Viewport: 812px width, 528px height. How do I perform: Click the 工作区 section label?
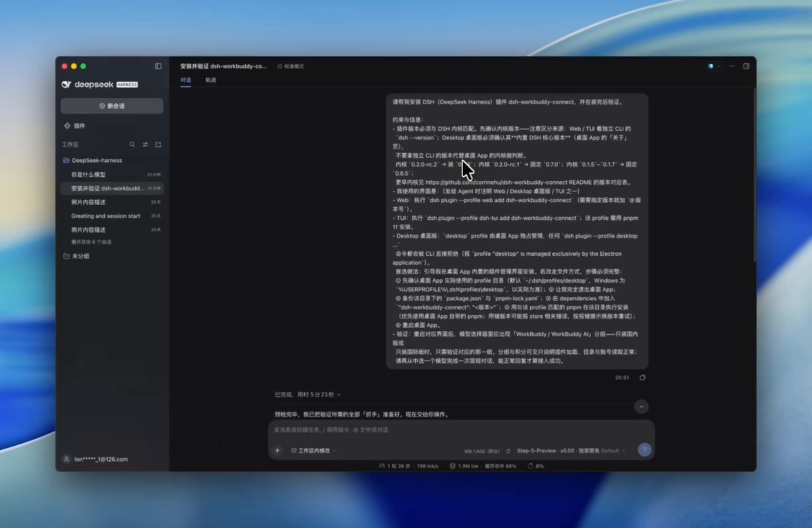coord(70,145)
